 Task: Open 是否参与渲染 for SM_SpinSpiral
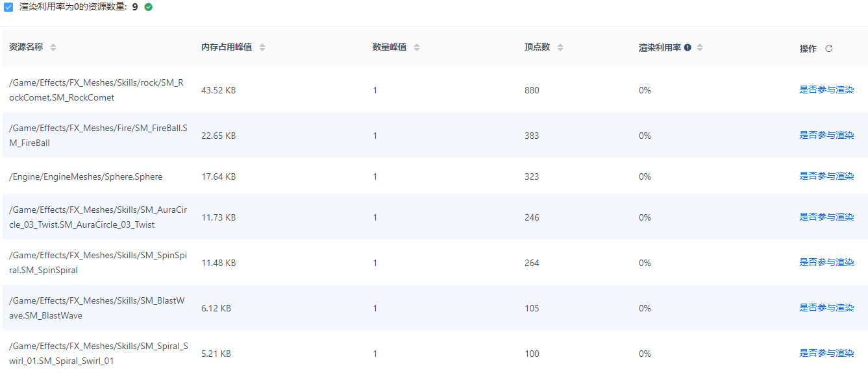click(x=826, y=262)
